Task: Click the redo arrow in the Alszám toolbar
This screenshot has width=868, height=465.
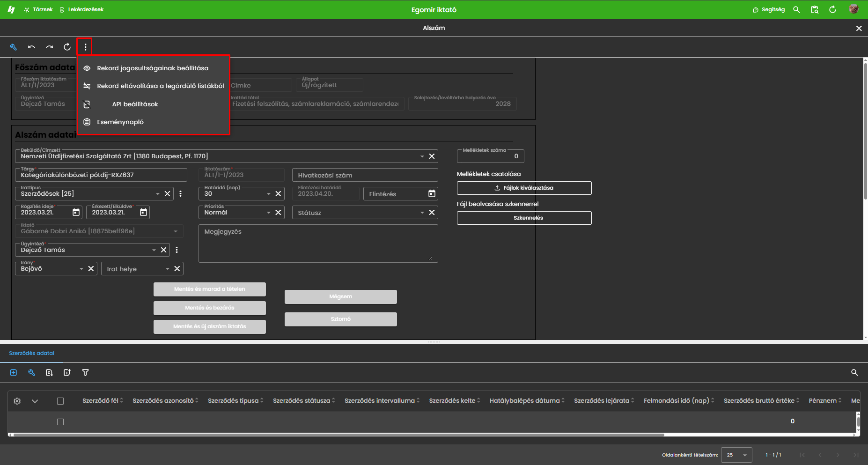Action: 49,47
